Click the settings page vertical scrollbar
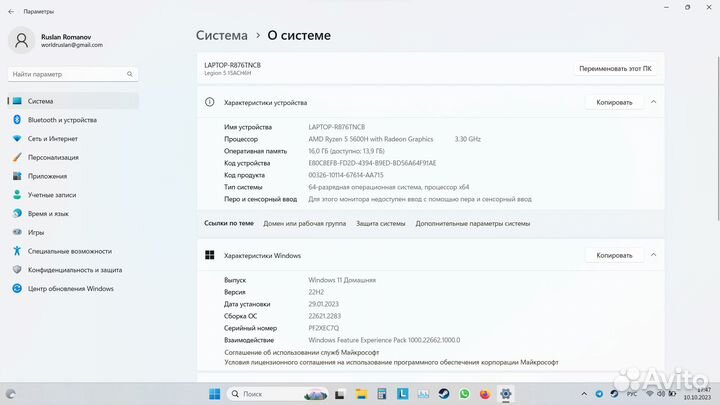Image resolution: width=720 pixels, height=405 pixels. tap(718, 138)
